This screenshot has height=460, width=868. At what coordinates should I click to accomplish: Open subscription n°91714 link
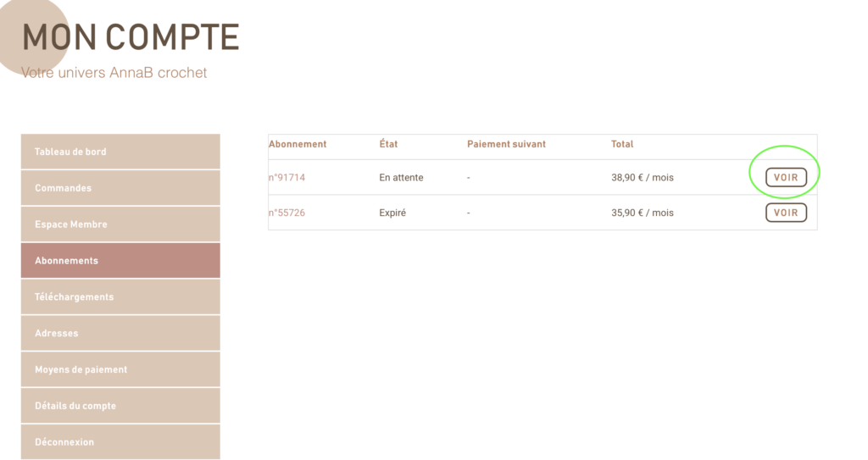coord(287,178)
